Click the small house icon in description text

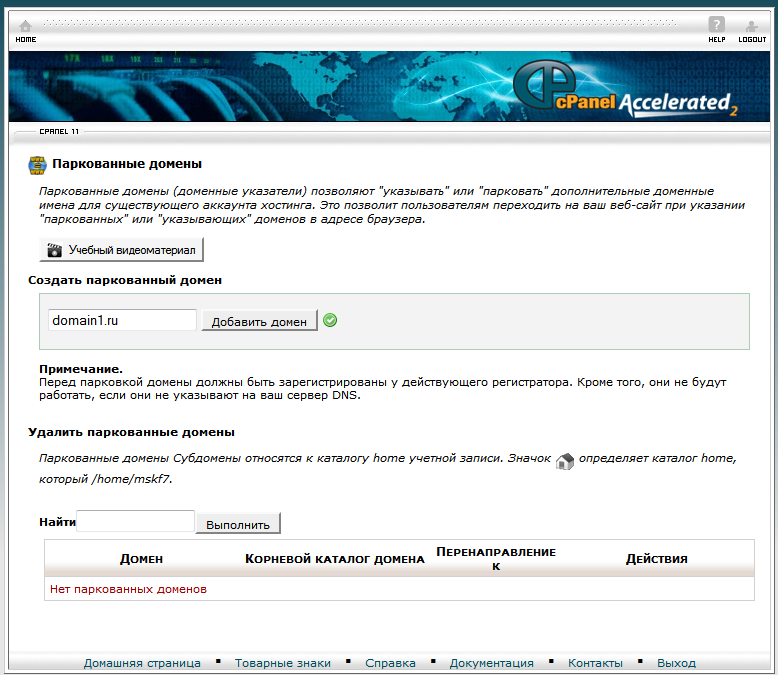pyautogui.click(x=565, y=460)
